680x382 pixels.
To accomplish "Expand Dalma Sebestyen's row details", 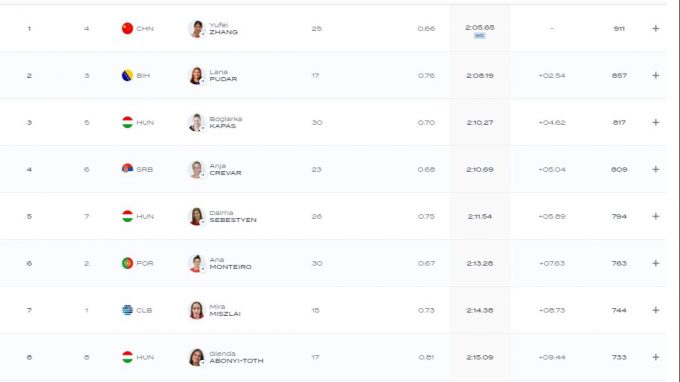I will click(x=655, y=216).
